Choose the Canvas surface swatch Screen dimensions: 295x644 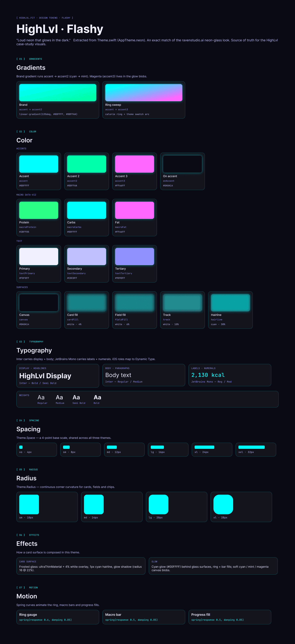39,303
